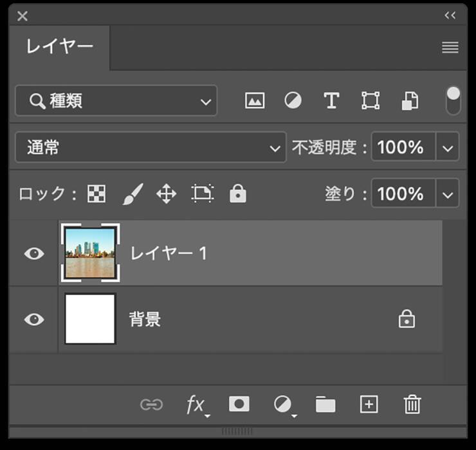Lock layer position with move icon
The width and height of the screenshot is (476, 450).
tap(167, 194)
